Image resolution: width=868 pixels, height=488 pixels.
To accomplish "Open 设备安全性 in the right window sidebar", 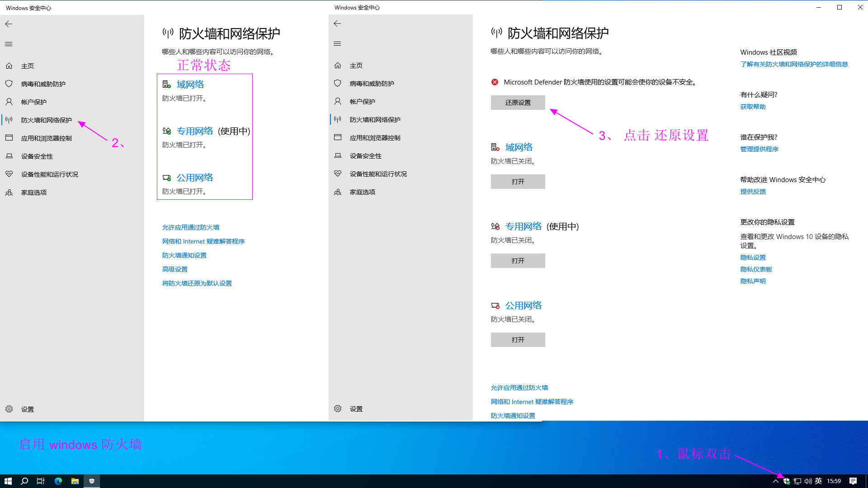I will [x=365, y=156].
